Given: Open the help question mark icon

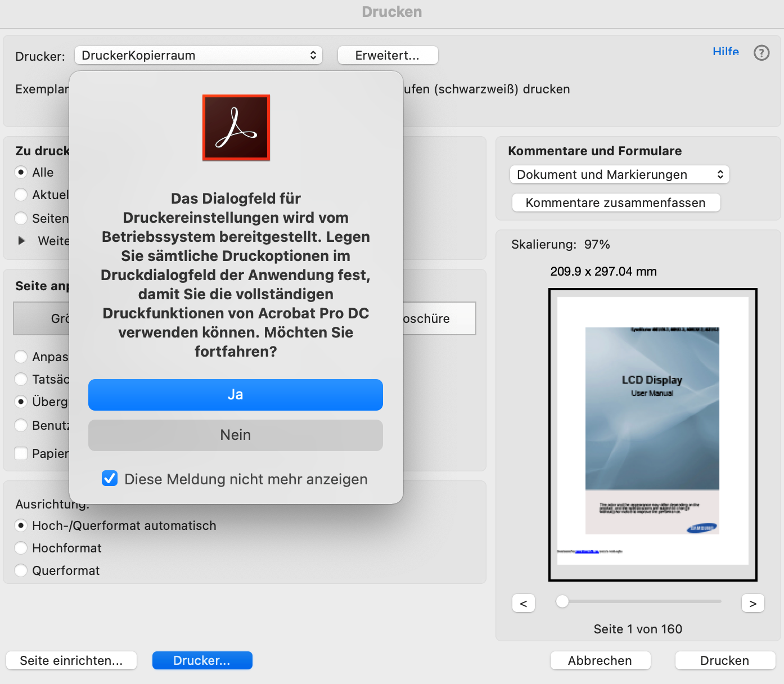Looking at the screenshot, I should 762,53.
